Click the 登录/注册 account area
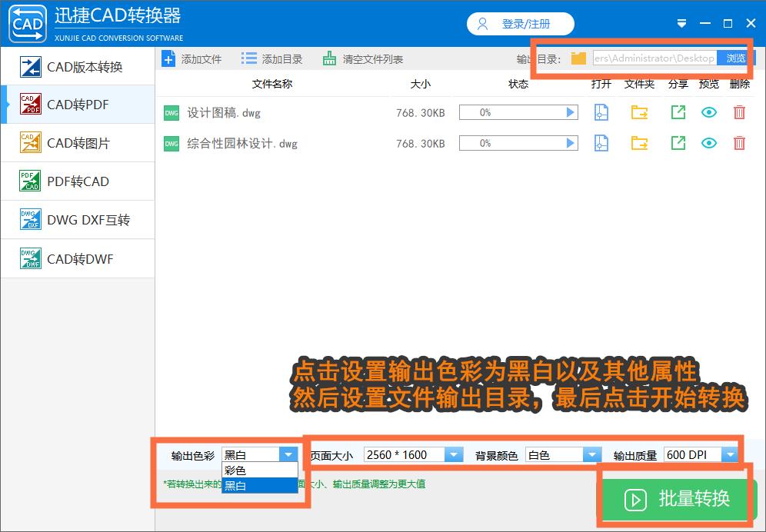Viewport: 766px width, 532px height. pyautogui.click(x=521, y=24)
